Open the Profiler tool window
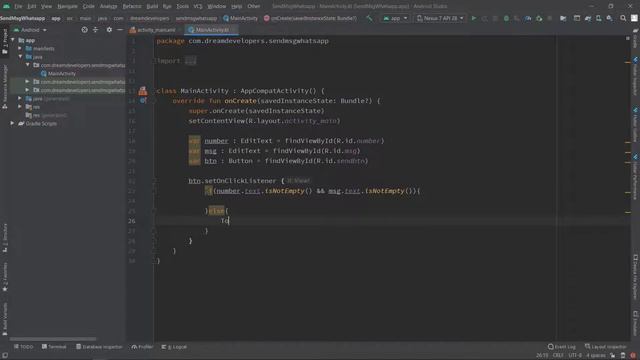Image resolution: width=640 pixels, height=360 pixels. tap(142, 347)
